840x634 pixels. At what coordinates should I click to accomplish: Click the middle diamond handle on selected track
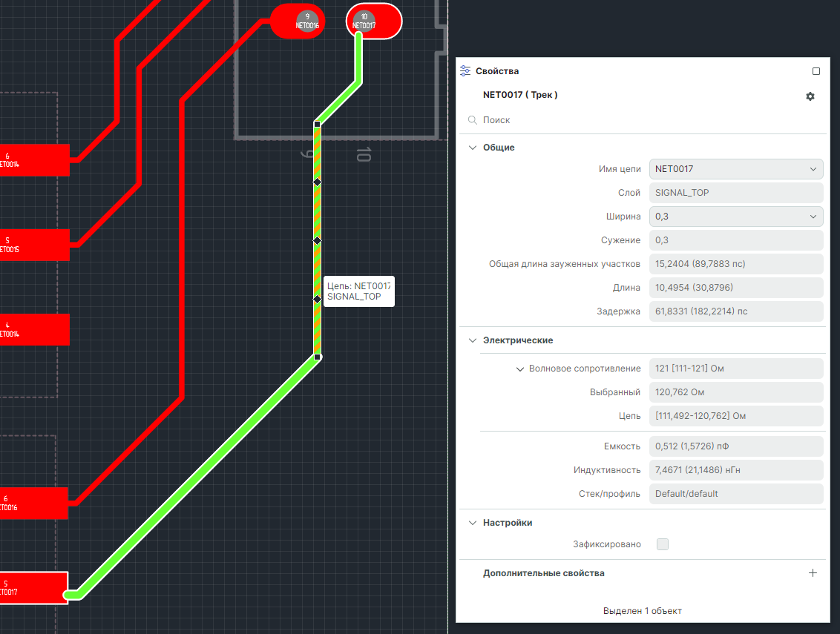317,240
